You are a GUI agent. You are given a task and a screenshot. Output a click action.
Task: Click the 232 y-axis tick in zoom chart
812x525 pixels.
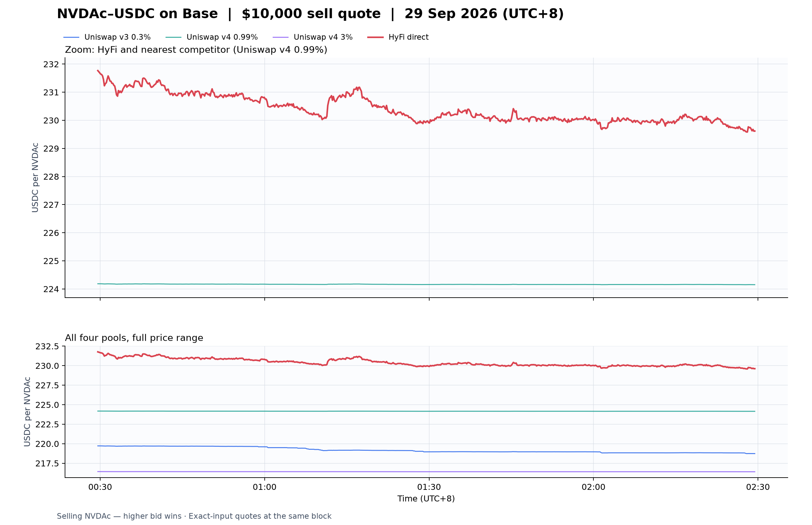point(51,64)
